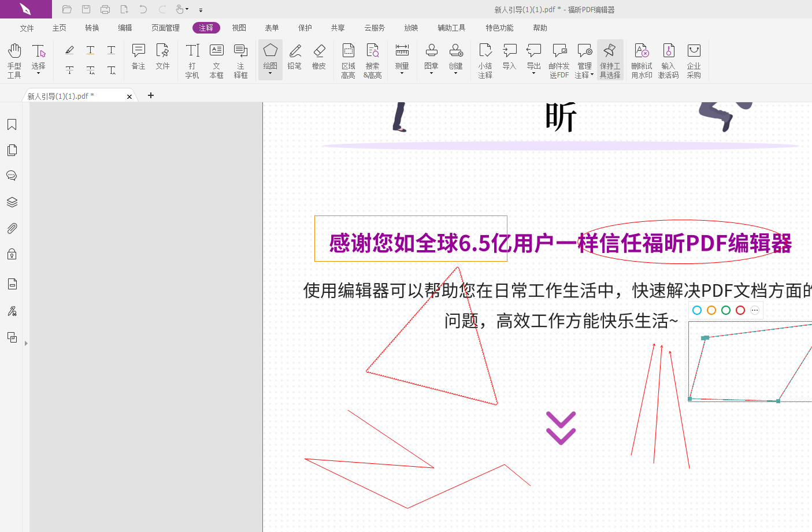Pick the blue color circle
The height and width of the screenshot is (532, 812).
click(x=697, y=310)
